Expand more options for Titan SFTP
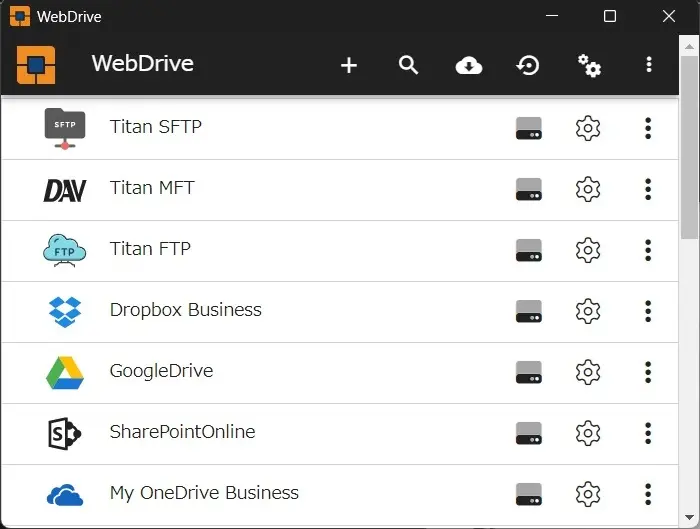 pos(648,128)
